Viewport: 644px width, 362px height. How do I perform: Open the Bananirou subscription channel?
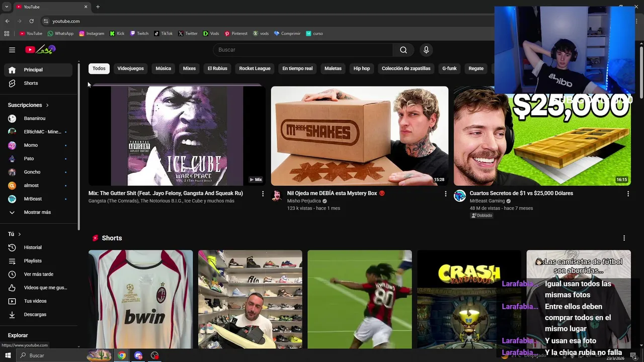coord(38,118)
